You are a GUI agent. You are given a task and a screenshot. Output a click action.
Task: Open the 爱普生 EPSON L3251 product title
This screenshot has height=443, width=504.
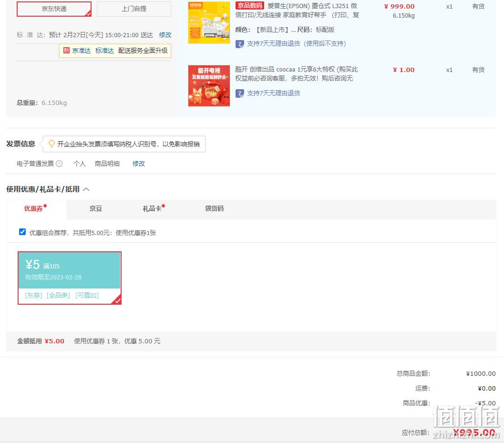point(298,10)
